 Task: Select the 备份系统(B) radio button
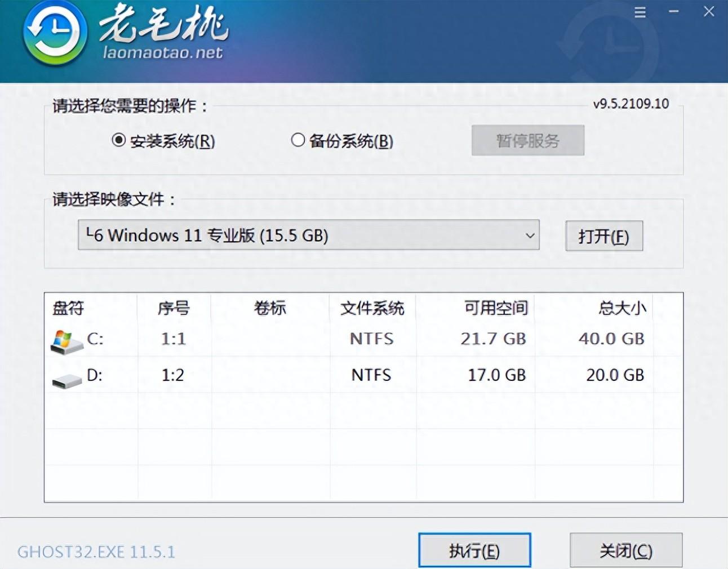[298, 141]
